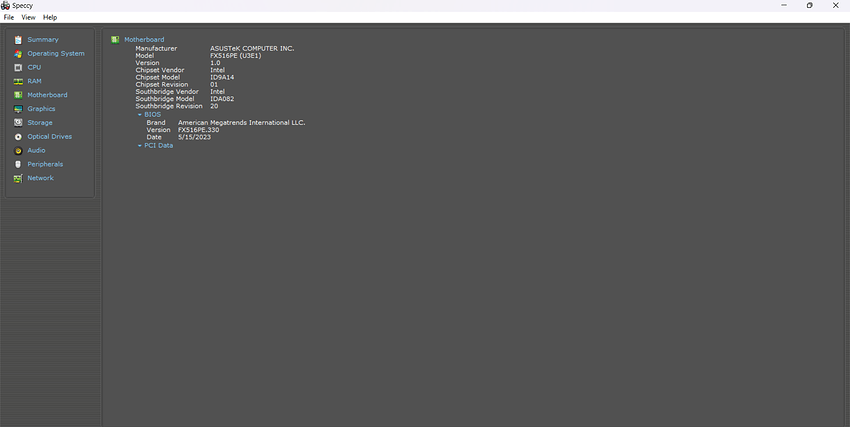
Task: Click the green Motherboard header icon
Action: 115,40
